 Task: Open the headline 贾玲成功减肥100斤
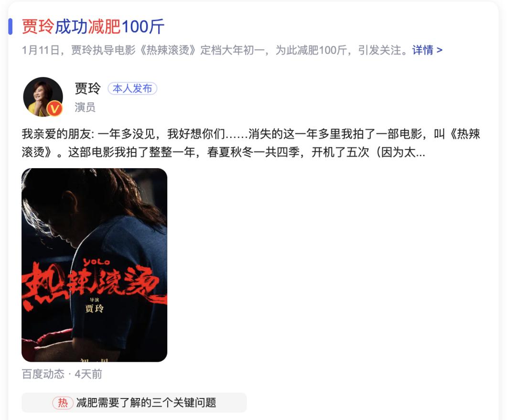click(93, 27)
